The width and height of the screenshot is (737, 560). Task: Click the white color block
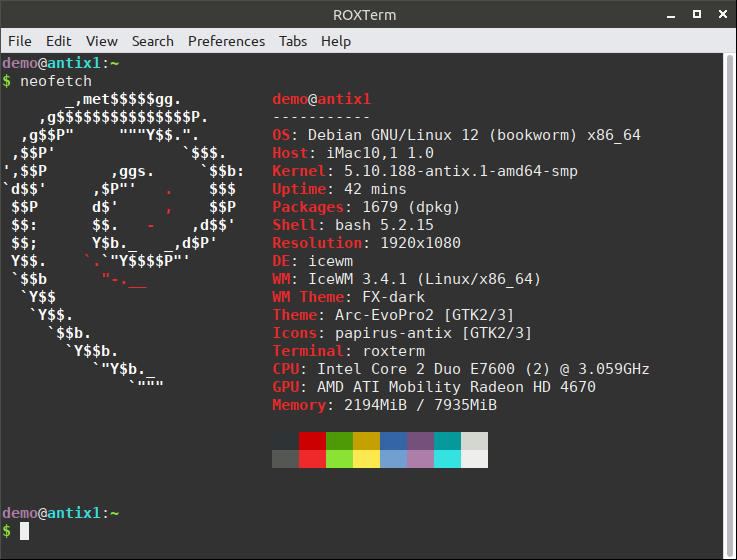(474, 459)
